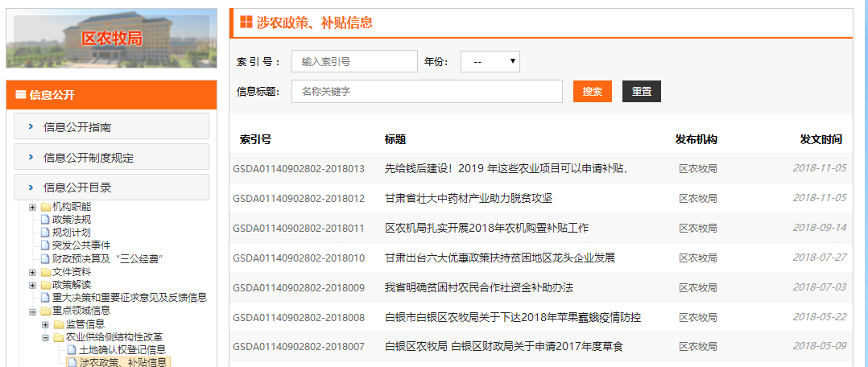Expand 信息公开指南 section
868x367 pixels.
(x=111, y=127)
